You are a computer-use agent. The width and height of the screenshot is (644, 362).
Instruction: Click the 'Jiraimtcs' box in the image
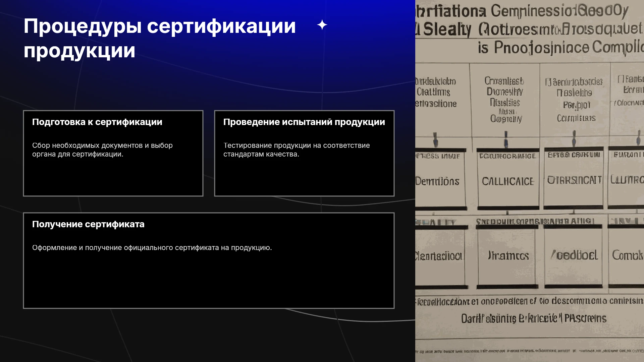[x=508, y=256]
